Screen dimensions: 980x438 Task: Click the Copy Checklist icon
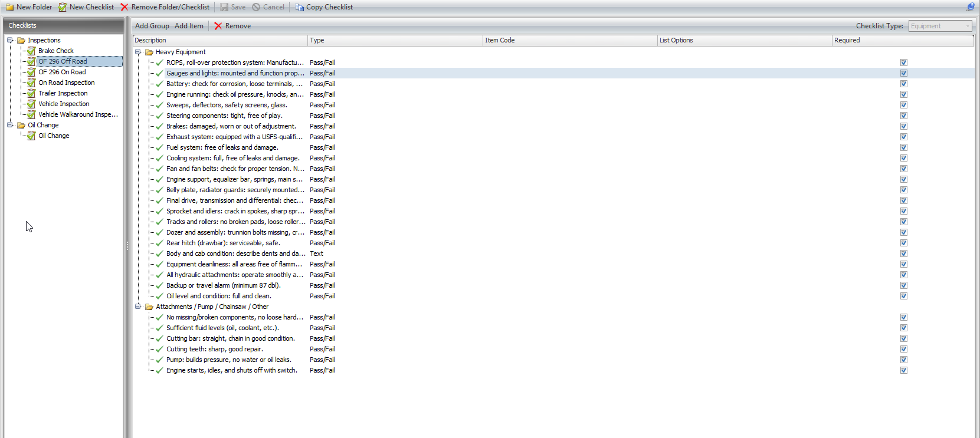[x=299, y=7]
